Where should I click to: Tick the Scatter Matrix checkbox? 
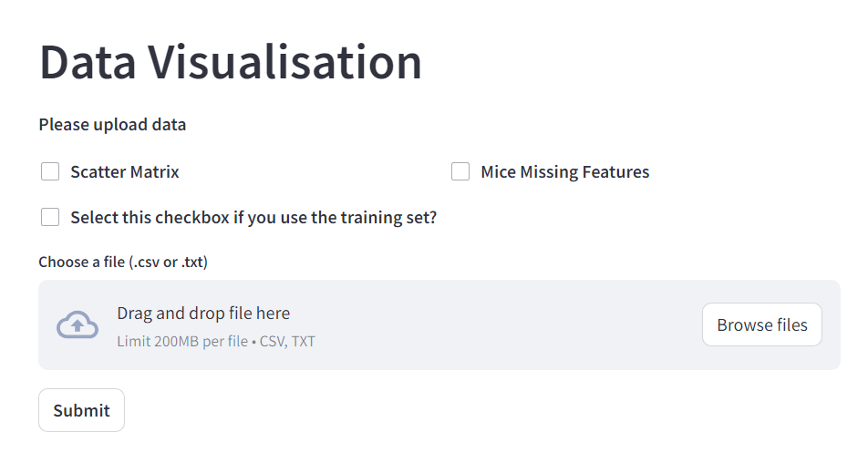point(50,171)
